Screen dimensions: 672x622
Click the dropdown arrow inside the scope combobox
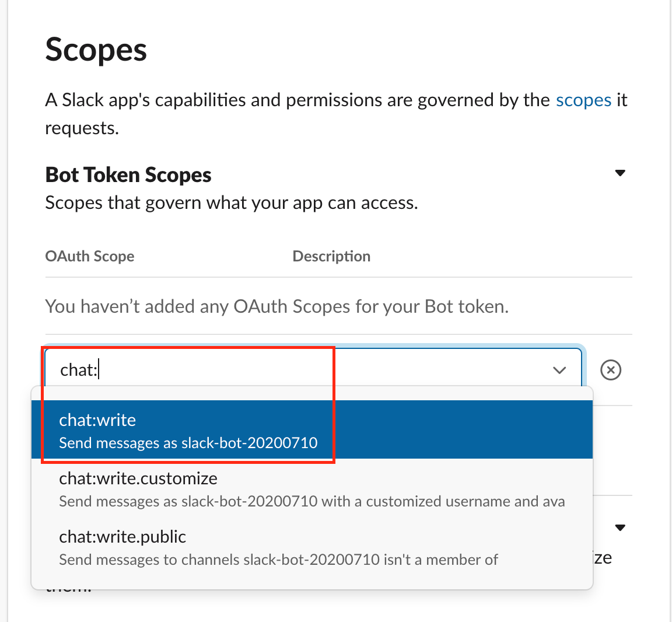(x=559, y=370)
